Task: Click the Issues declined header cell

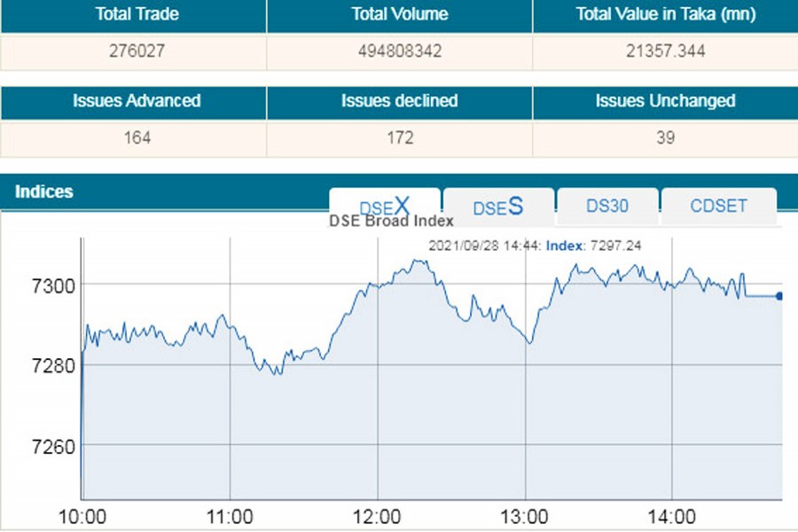Action: (400, 101)
